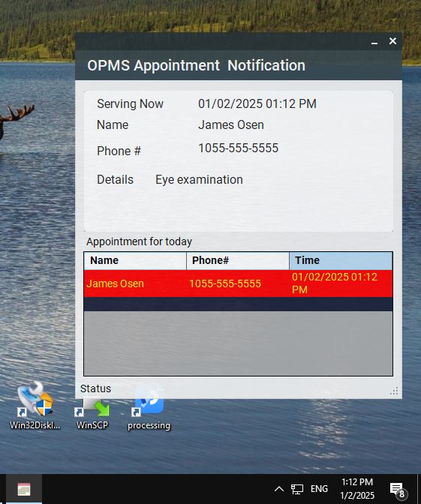The height and width of the screenshot is (504, 421).
Task: Grab the window resize grip corner
Action: (x=394, y=391)
